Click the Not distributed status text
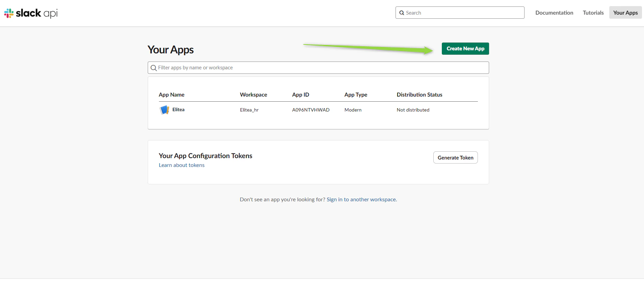 (413, 110)
